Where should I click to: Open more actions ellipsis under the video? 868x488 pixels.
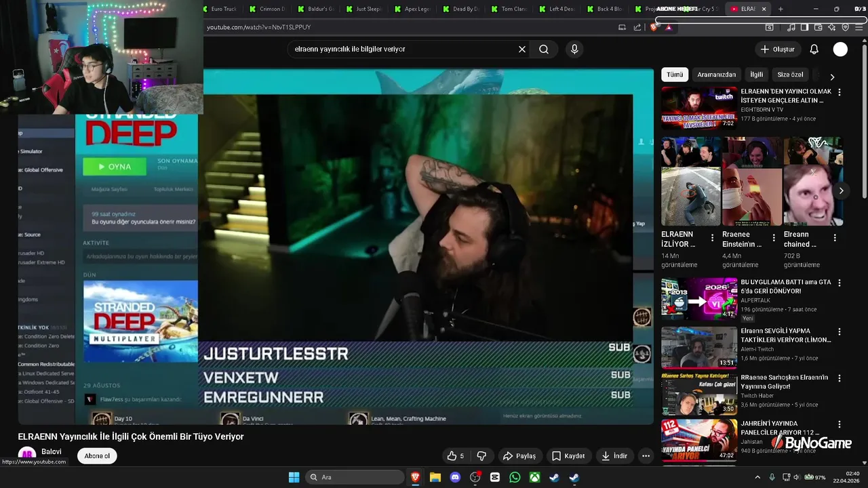(646, 456)
